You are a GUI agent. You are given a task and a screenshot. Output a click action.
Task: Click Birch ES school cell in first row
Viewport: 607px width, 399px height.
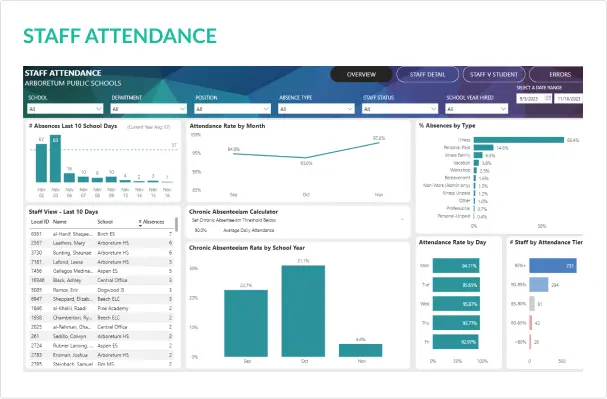pos(106,234)
